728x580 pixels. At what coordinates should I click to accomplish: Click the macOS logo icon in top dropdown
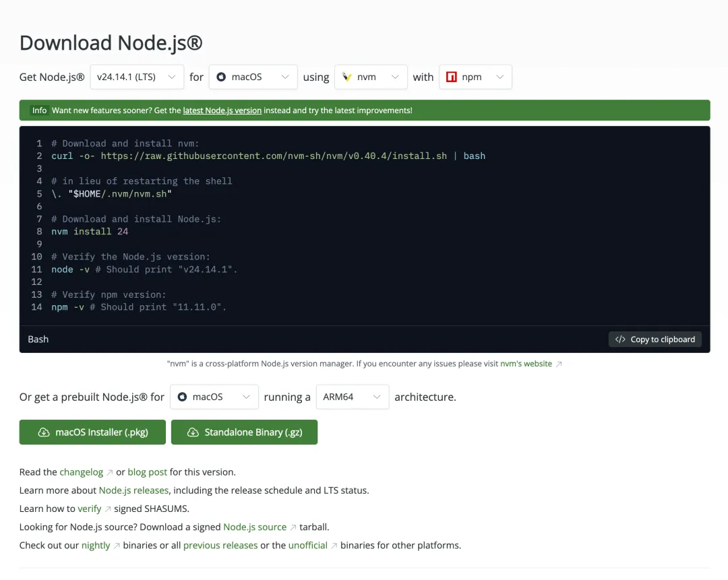222,77
